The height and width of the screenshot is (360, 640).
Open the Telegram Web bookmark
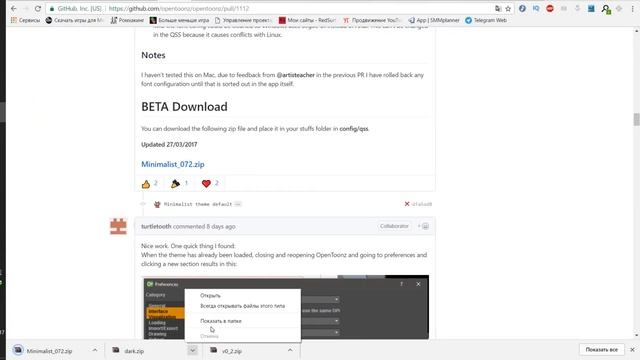tap(486, 20)
